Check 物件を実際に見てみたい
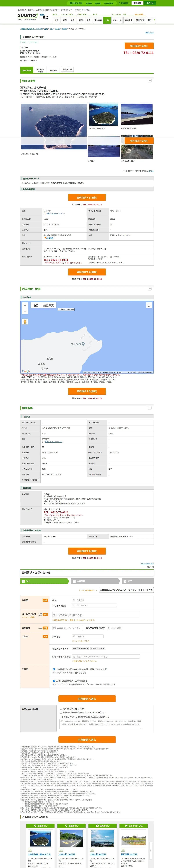Image resolution: width=174 pixels, height=868 pixels. (61, 709)
